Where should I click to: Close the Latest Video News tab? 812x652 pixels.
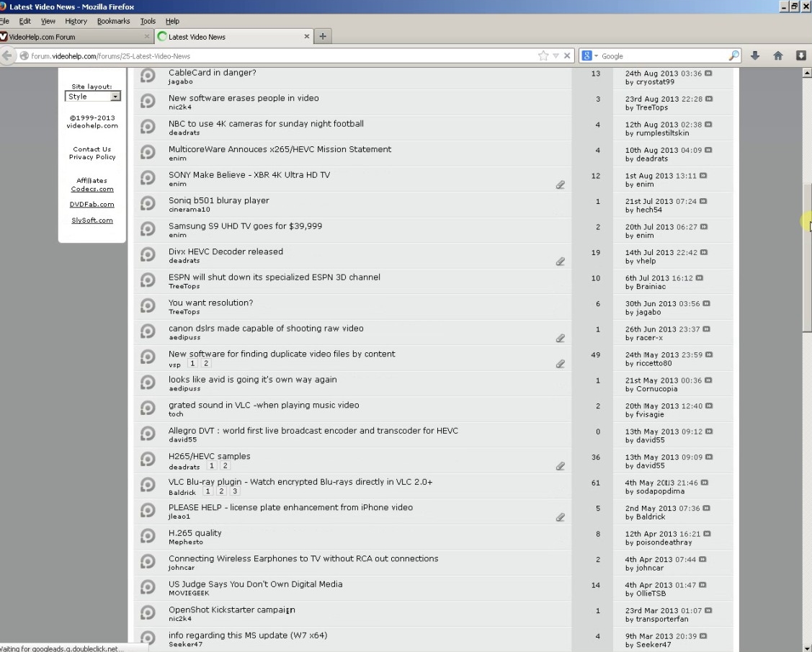pyautogui.click(x=307, y=36)
